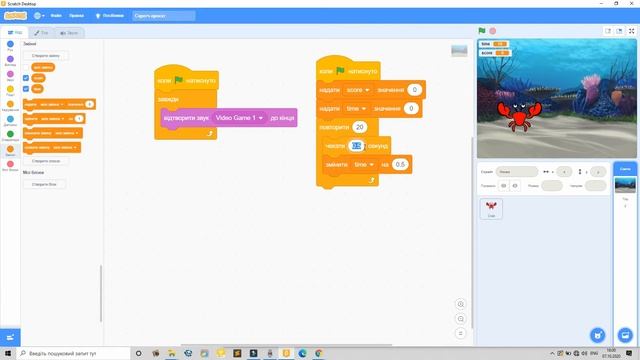Reset workspace zoom to default

coord(460,333)
